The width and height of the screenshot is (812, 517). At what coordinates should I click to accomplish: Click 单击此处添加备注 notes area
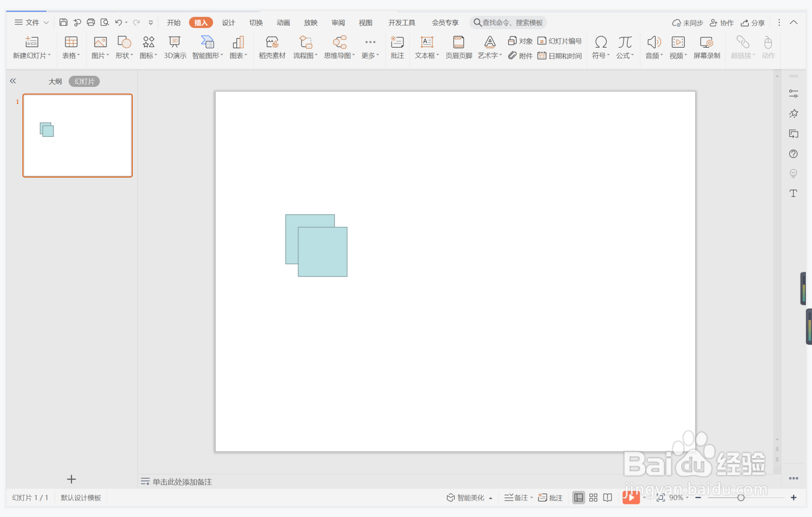tap(182, 482)
